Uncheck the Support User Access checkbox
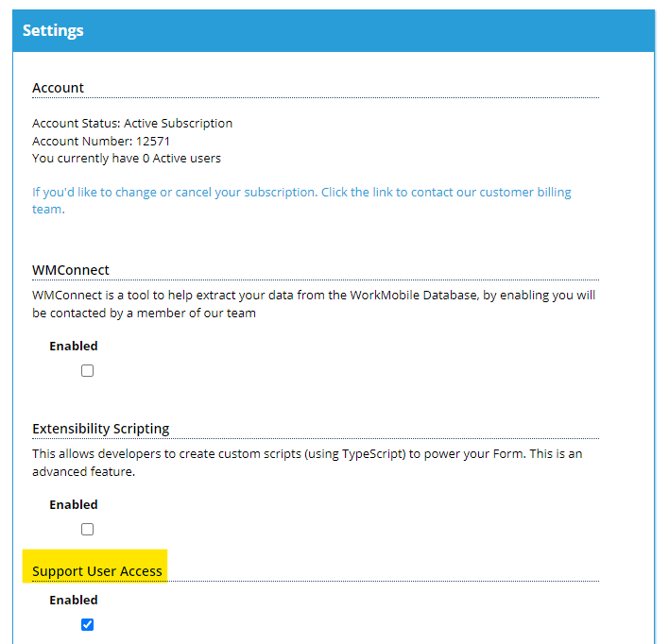The image size is (669, 644). point(87,625)
